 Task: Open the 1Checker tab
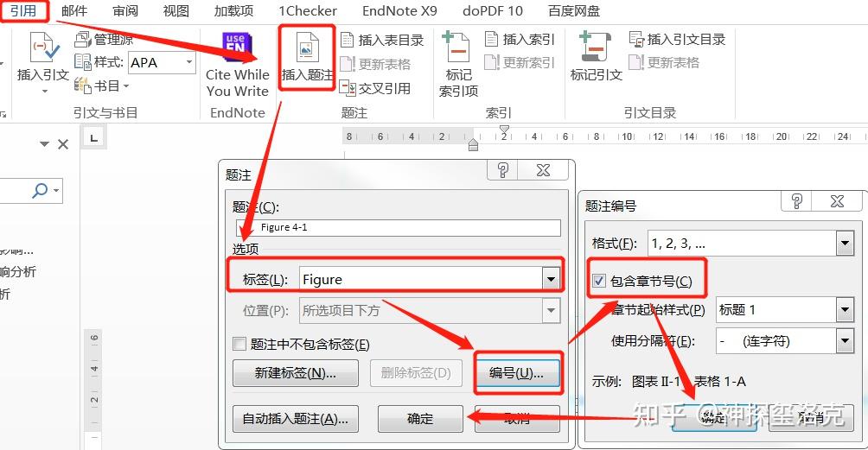coord(308,10)
